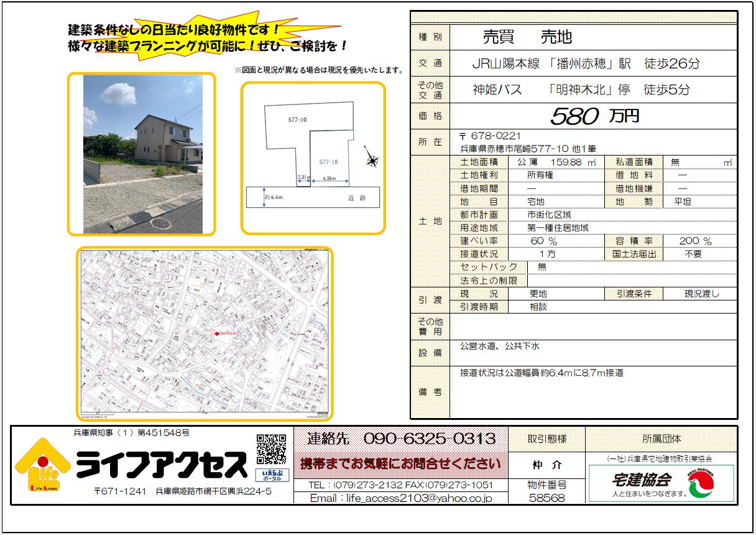Click the 所有権 land rights value
The width and height of the screenshot is (756, 535).
tap(540, 175)
